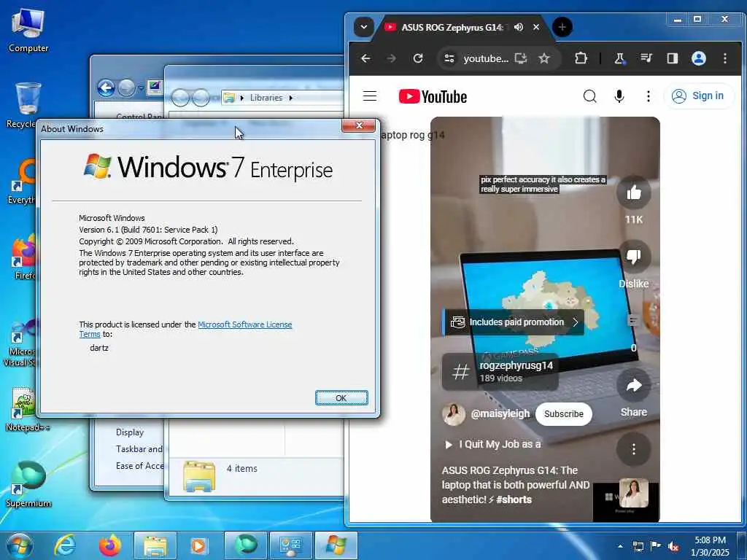Viewport: 747px width, 560px height.
Task: Open a new browser tab
Action: 562,27
